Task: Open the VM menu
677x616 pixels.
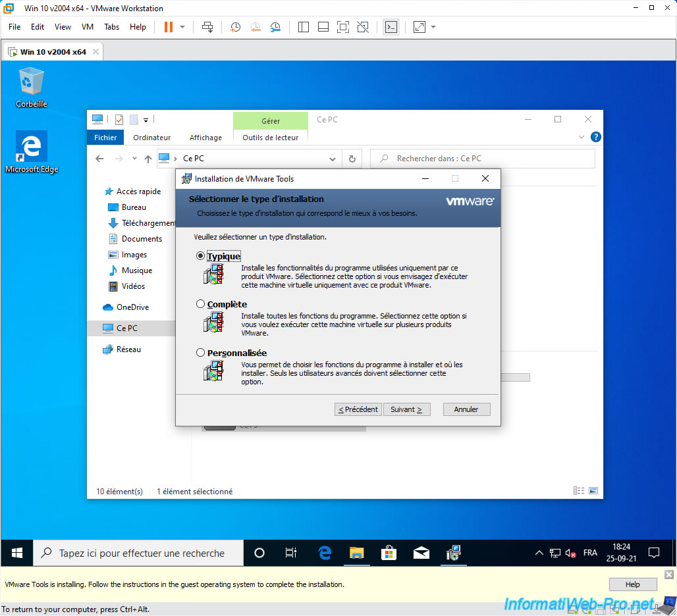Action: coord(88,27)
